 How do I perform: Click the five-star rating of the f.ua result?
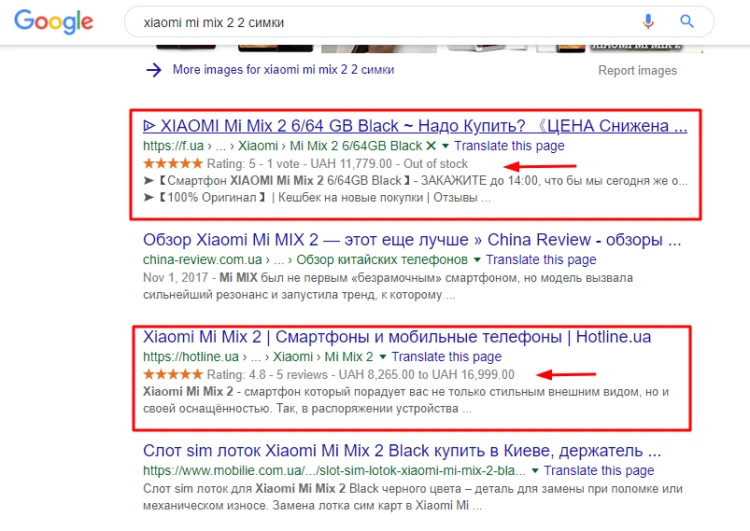coord(173,164)
